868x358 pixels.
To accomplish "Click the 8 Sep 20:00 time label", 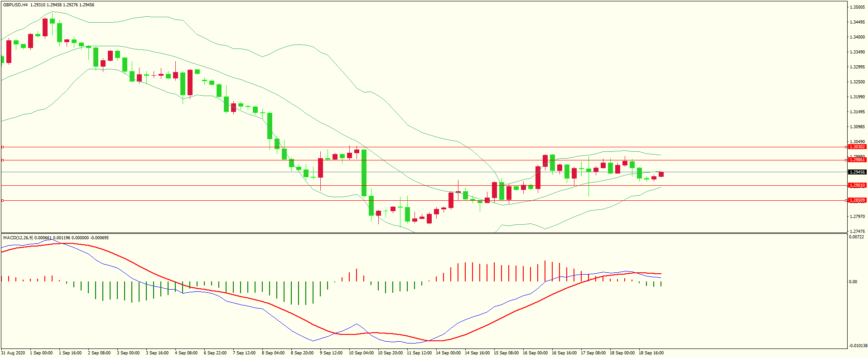I will pyautogui.click(x=302, y=353).
